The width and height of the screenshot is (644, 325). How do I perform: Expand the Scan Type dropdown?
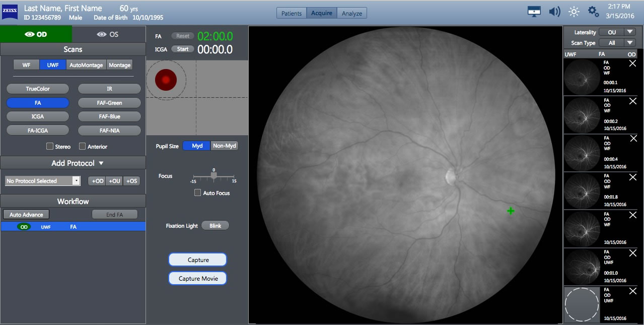(x=618, y=43)
